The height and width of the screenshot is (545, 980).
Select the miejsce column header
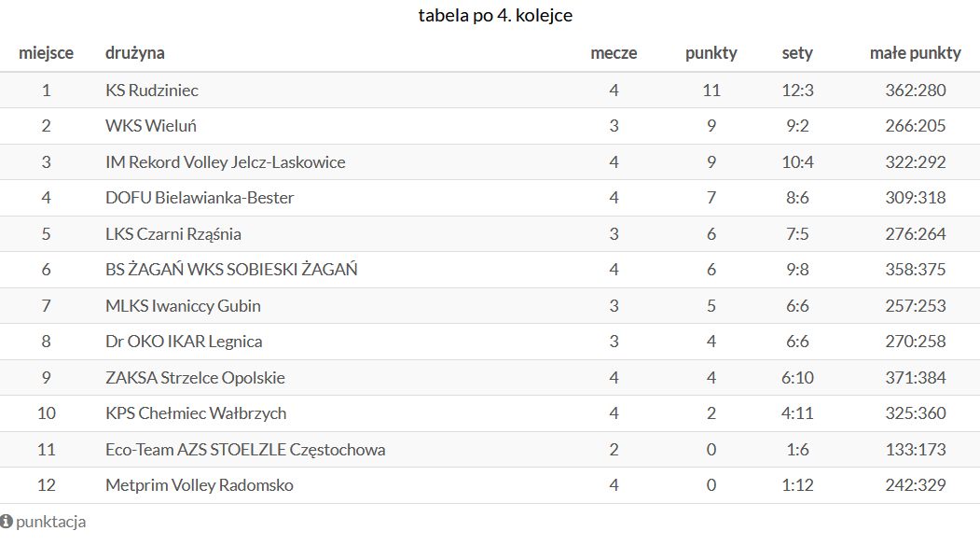(47, 52)
